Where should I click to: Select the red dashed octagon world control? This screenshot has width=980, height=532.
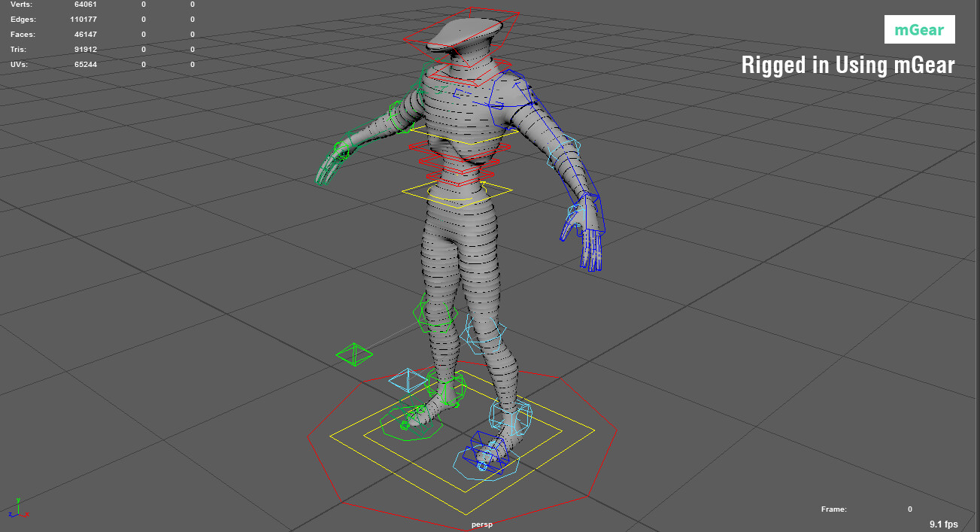click(x=463, y=447)
